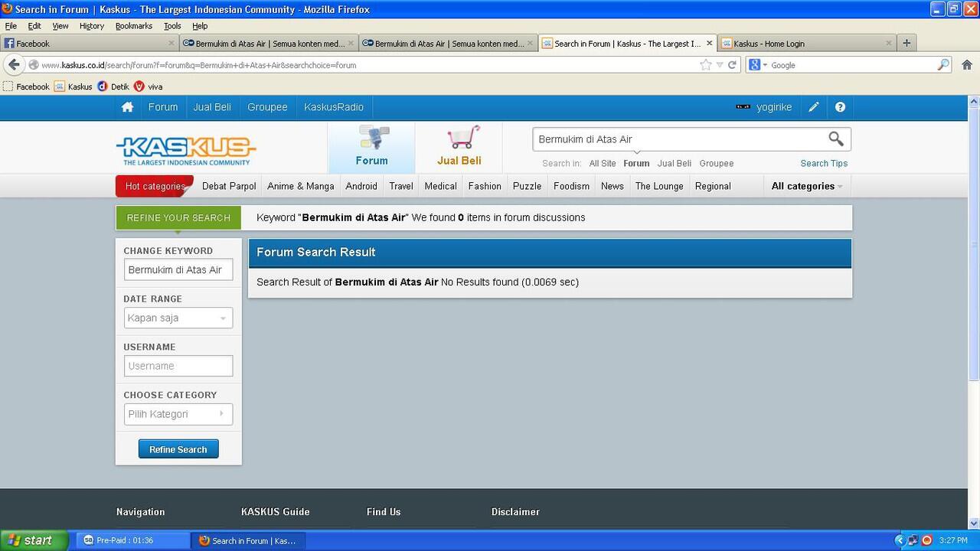Set search scope to All Site
Image resolution: width=980 pixels, height=551 pixels.
(603, 163)
